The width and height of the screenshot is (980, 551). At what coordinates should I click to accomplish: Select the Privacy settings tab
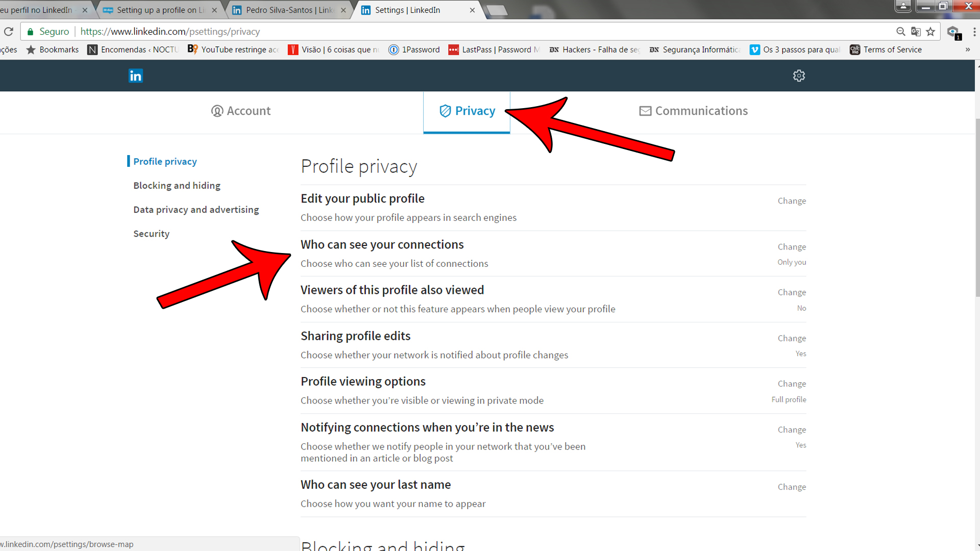(x=467, y=111)
